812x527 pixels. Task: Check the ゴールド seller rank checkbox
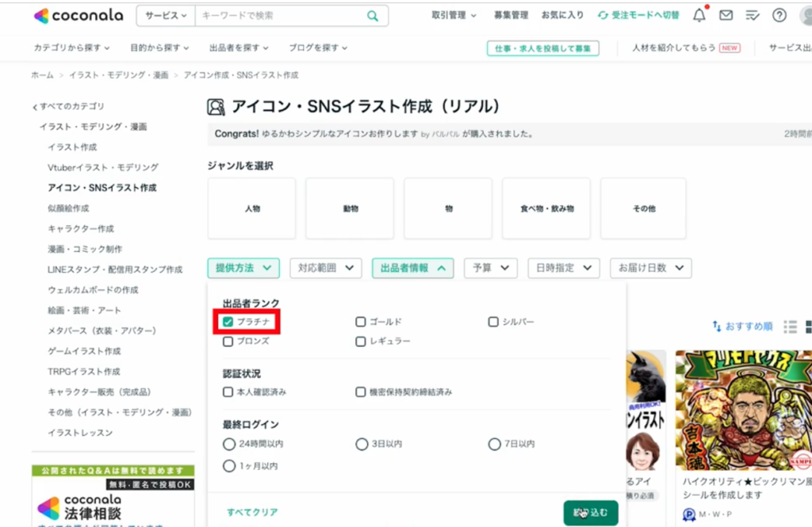tap(361, 322)
